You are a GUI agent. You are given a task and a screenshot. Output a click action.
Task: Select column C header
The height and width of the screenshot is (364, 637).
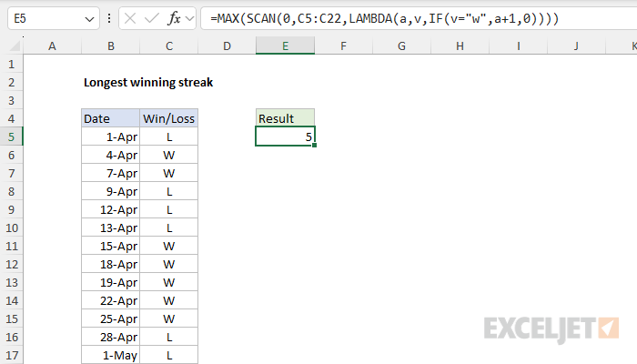click(169, 45)
